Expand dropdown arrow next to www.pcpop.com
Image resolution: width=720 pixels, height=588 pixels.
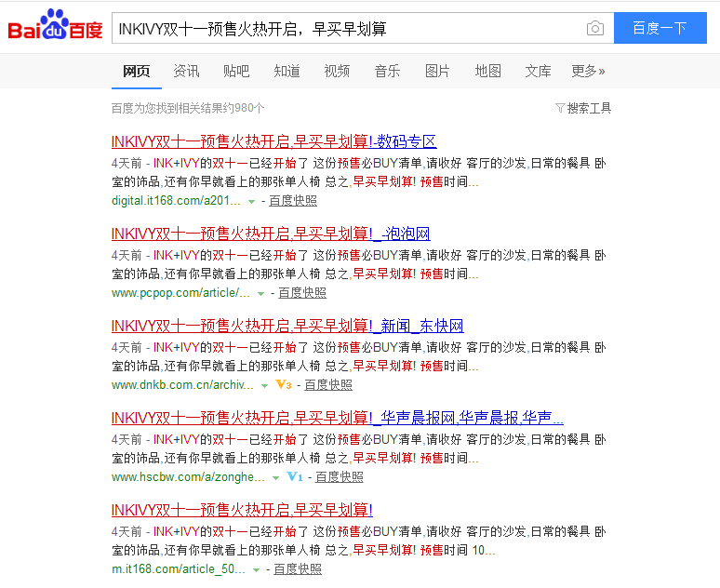(x=260, y=294)
